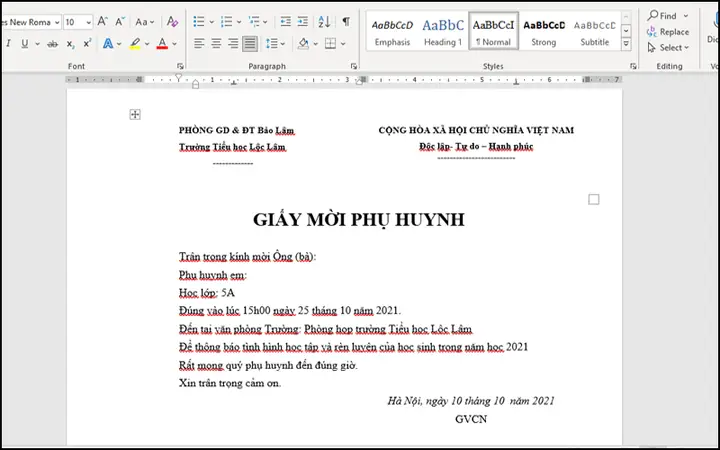This screenshot has width=720, height=450.
Task: Open Styles pane dialog launcher
Action: pyautogui.click(x=633, y=66)
